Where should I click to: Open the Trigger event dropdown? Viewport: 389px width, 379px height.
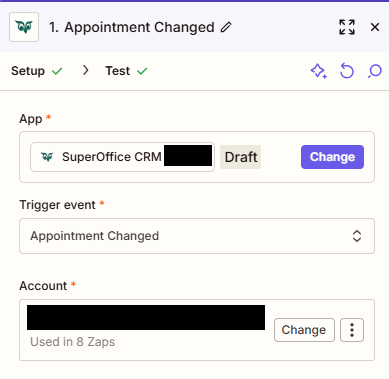tap(197, 236)
